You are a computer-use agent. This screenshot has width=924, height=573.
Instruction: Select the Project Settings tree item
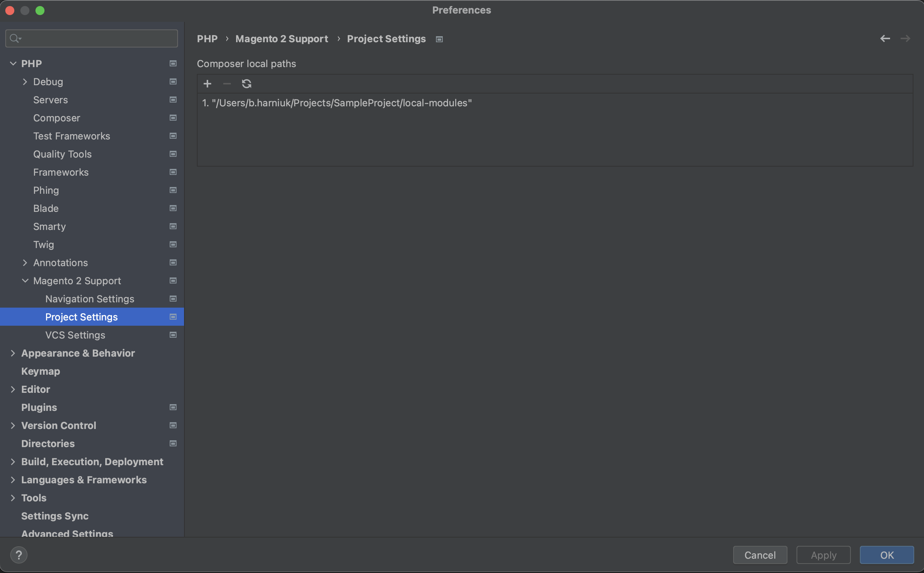(x=92, y=317)
